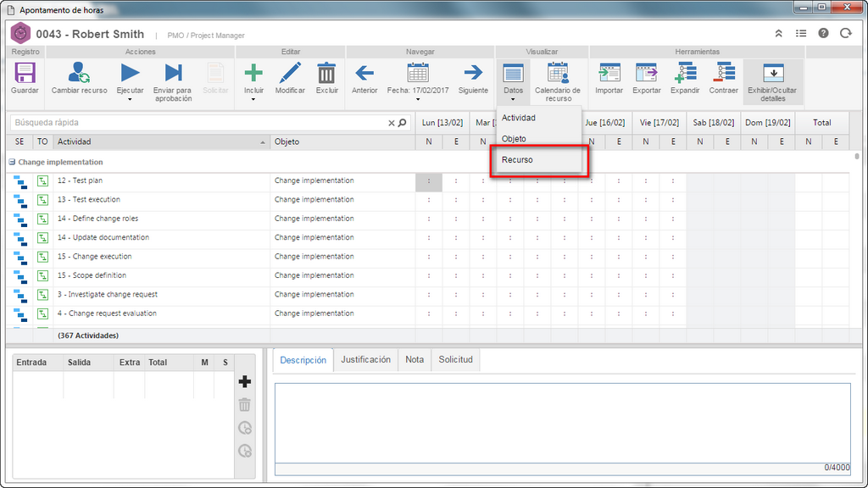Select row 13 - Test execution
Viewport: 868px width, 488px height.
[427, 200]
